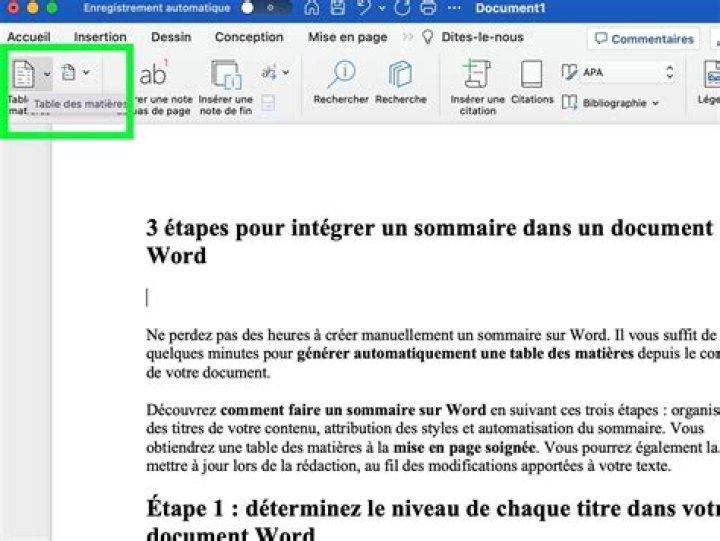Click Insérer une citation icon
Screen dimensions: 720x541
[x=477, y=73]
